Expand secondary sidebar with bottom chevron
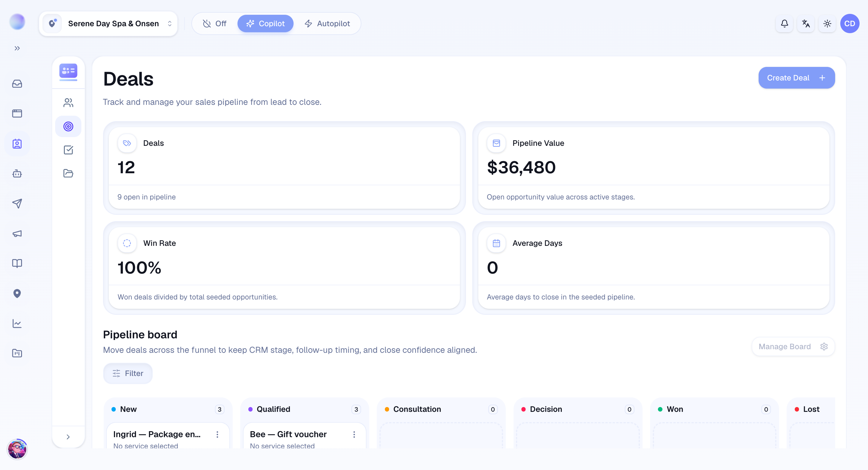The height and width of the screenshot is (470, 868). [x=68, y=437]
